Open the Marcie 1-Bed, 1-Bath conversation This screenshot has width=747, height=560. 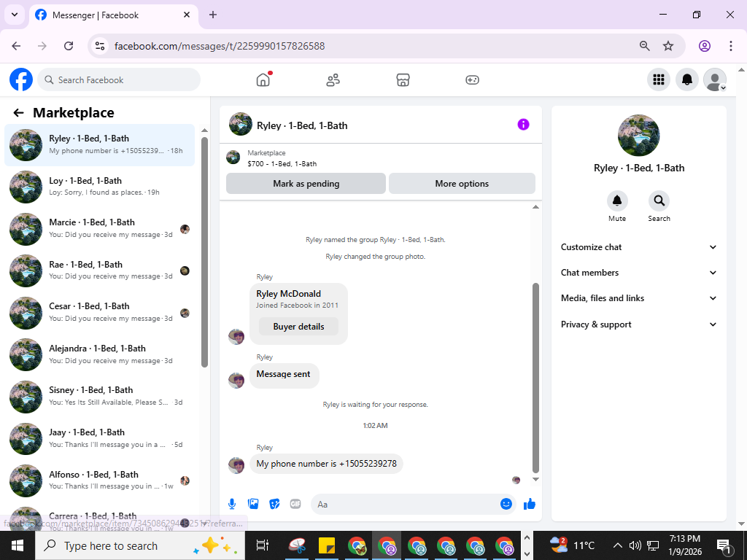coord(99,228)
